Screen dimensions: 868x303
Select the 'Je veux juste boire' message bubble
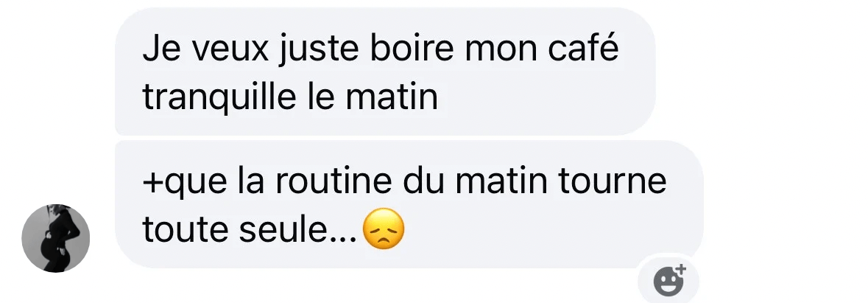tap(385, 72)
